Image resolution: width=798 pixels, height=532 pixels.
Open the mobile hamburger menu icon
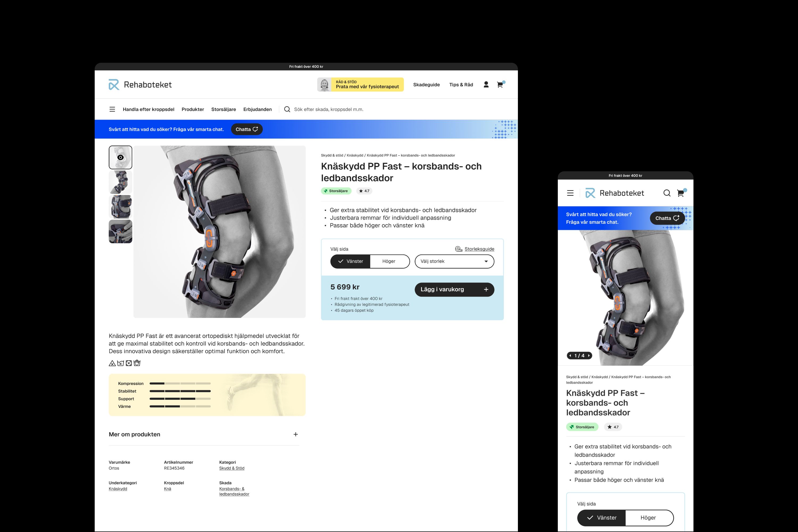click(570, 193)
